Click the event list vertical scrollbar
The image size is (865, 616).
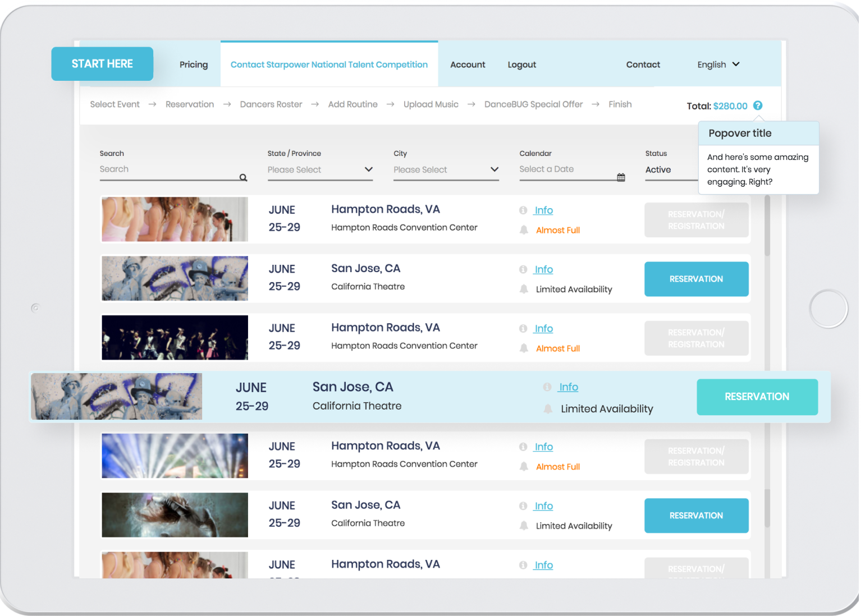767,224
